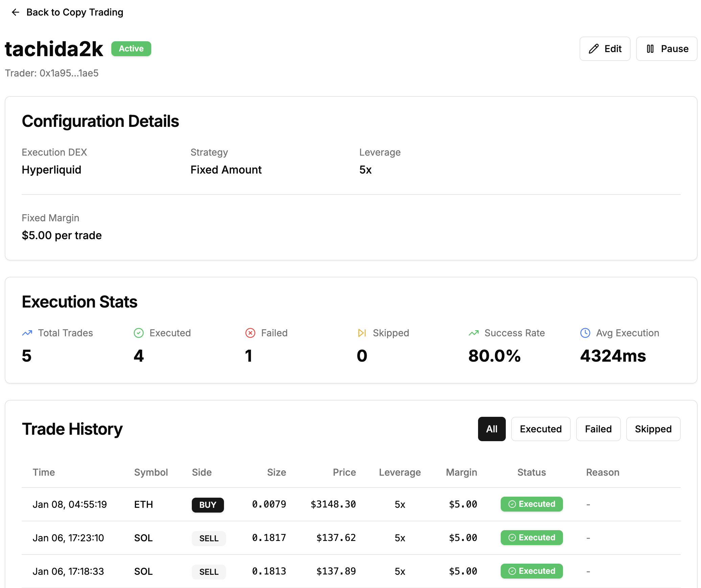
Task: Click the green Active status badge
Action: pos(131,49)
